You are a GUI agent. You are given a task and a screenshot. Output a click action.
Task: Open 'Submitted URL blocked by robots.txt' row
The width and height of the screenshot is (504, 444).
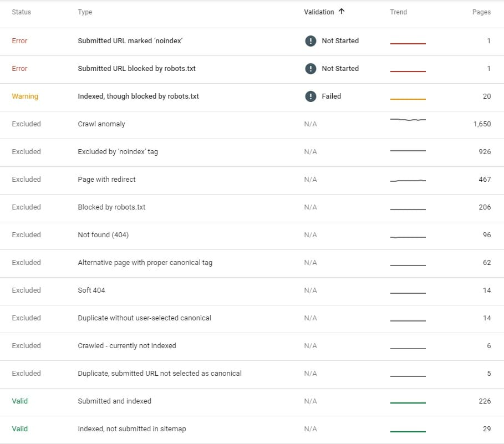(136, 68)
